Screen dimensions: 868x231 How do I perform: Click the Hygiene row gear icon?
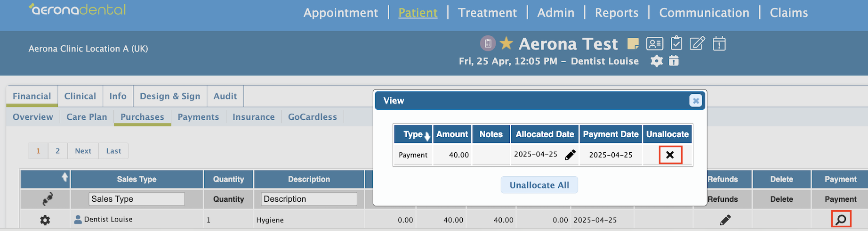(x=45, y=220)
